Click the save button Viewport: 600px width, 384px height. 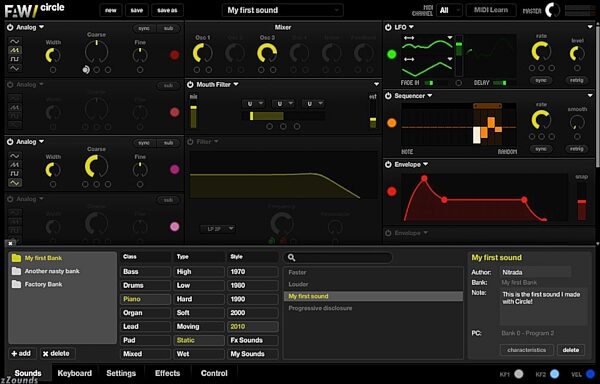136,10
